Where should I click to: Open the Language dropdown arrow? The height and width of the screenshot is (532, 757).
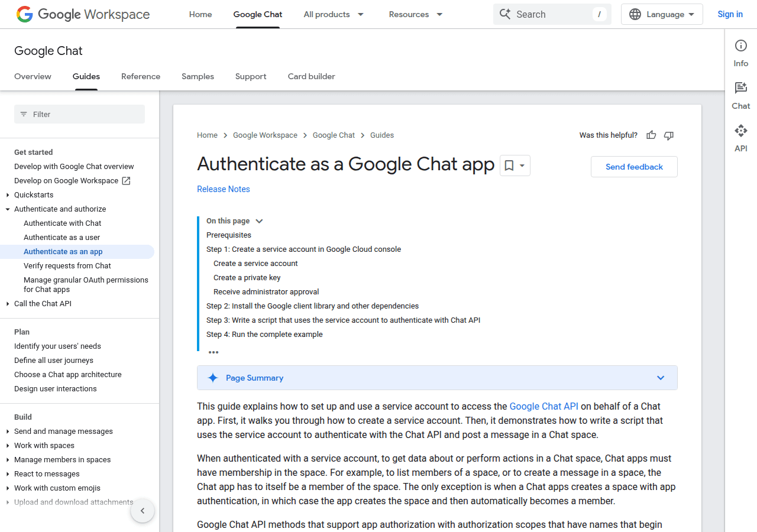click(691, 14)
